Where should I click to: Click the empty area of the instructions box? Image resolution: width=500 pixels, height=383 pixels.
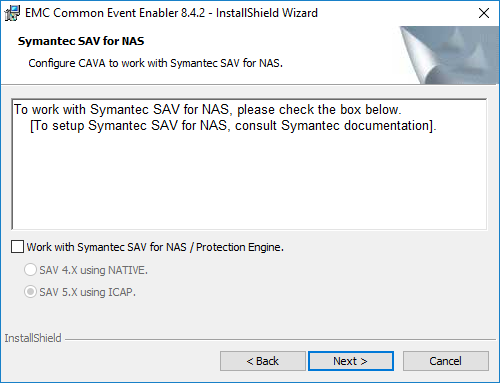coord(249,182)
